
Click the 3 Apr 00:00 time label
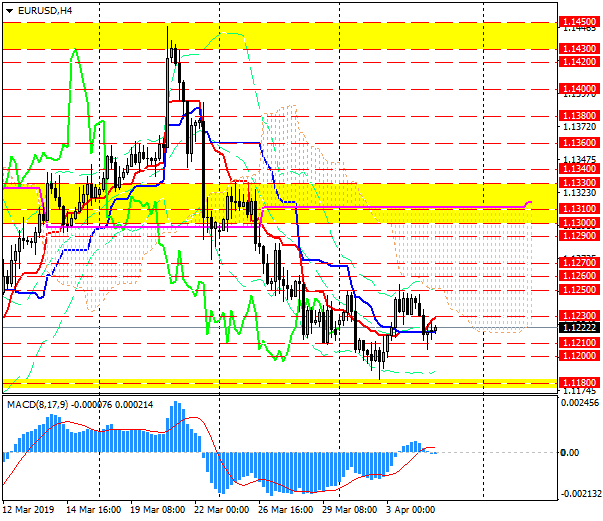[x=411, y=510]
